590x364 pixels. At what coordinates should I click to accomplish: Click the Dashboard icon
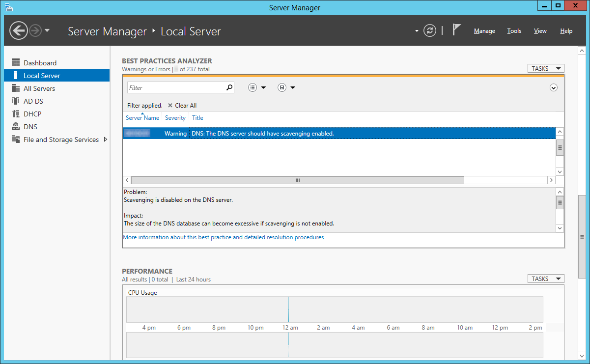pyautogui.click(x=16, y=63)
